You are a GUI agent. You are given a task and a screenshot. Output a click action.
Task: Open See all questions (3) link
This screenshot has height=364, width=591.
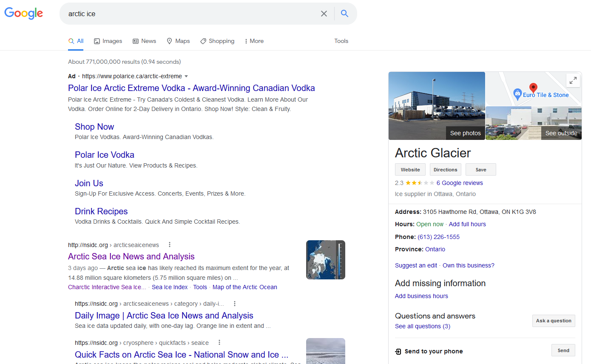pos(423,326)
